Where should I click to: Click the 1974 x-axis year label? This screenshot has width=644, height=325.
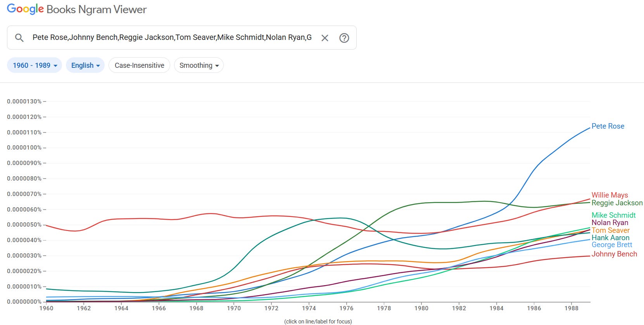pyautogui.click(x=309, y=308)
